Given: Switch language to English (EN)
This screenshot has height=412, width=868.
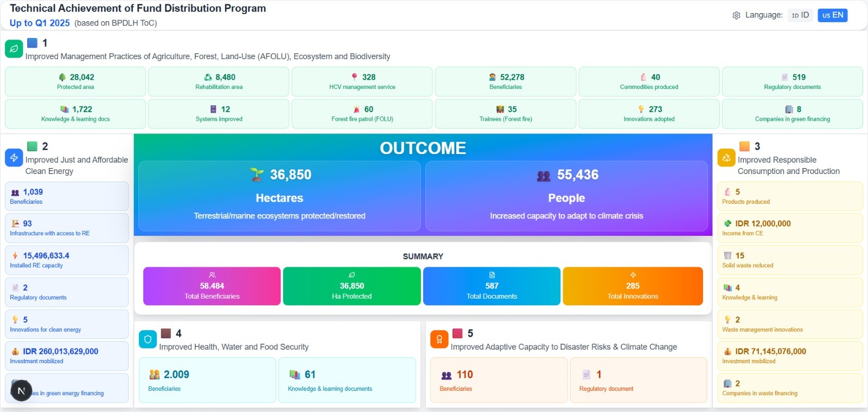Looking at the screenshot, I should click(832, 15).
